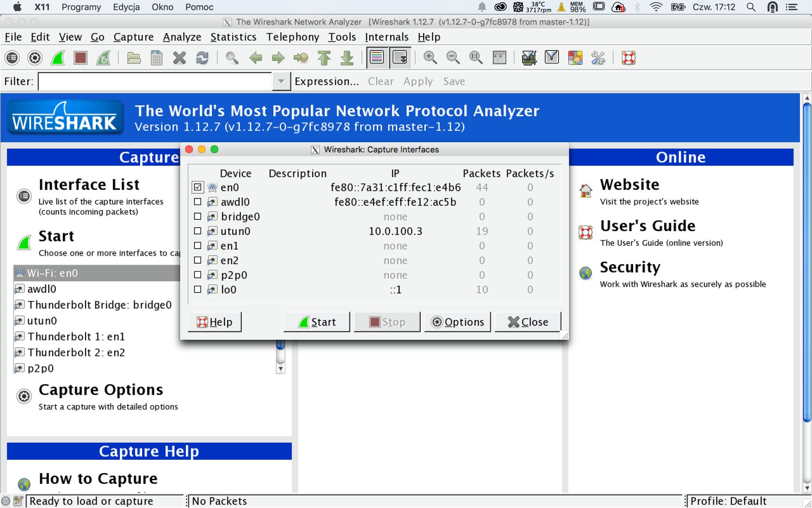Viewport: 812px width, 508px height.
Task: Click the toolbar zoom out icon
Action: (453, 58)
